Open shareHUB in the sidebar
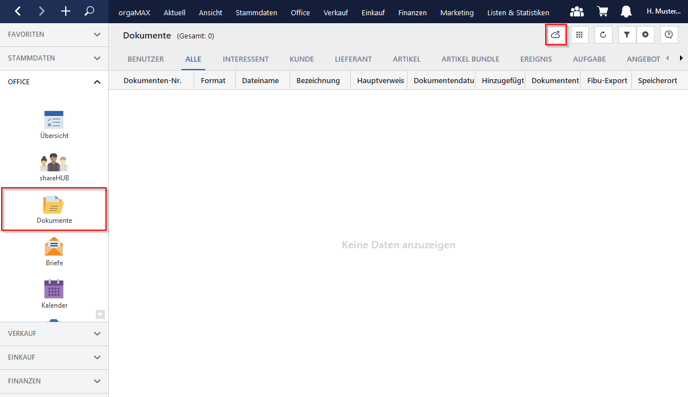 click(x=54, y=167)
